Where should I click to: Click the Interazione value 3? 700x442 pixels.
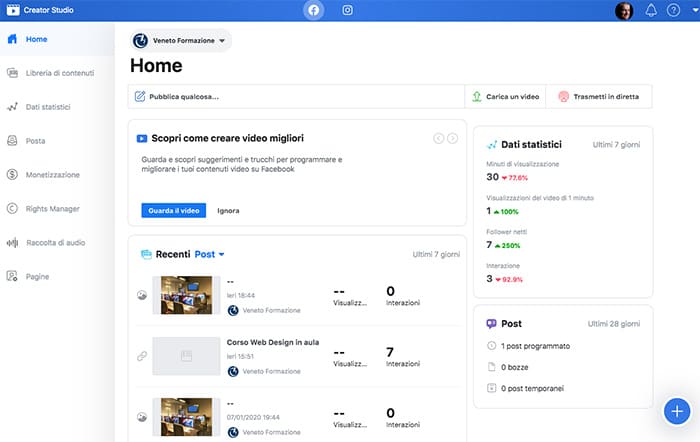[x=489, y=279]
